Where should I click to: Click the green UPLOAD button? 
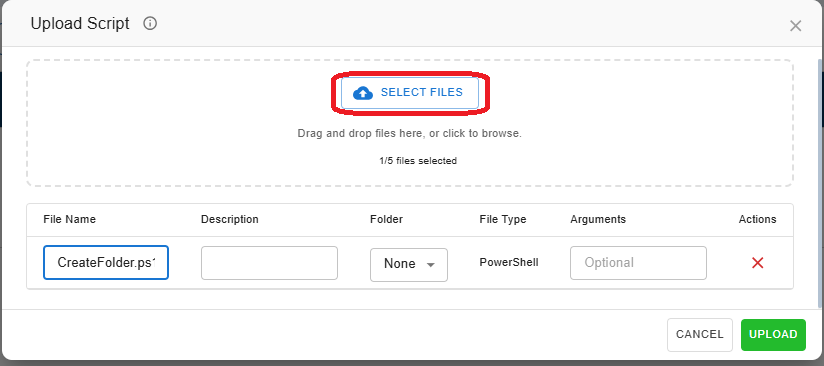773,334
